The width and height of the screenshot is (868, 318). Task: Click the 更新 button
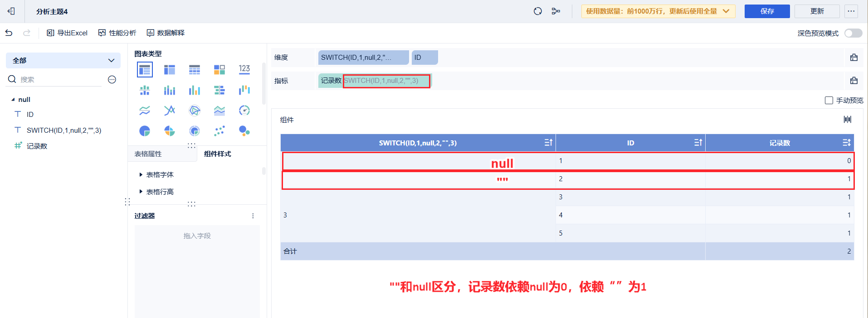click(x=817, y=11)
